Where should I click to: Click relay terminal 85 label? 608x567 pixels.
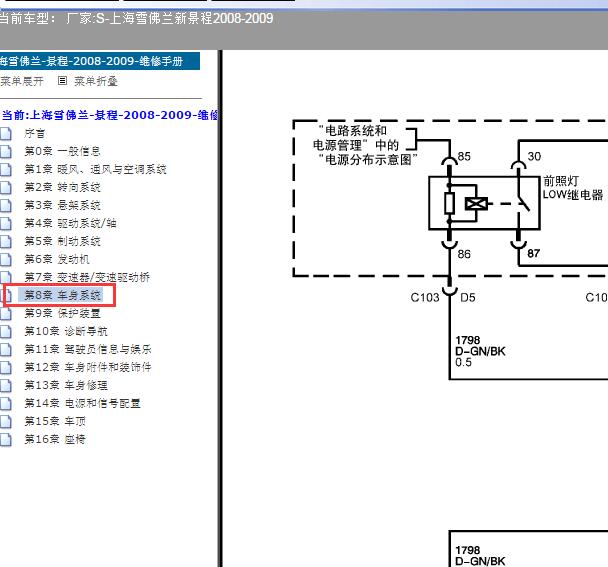click(x=464, y=157)
